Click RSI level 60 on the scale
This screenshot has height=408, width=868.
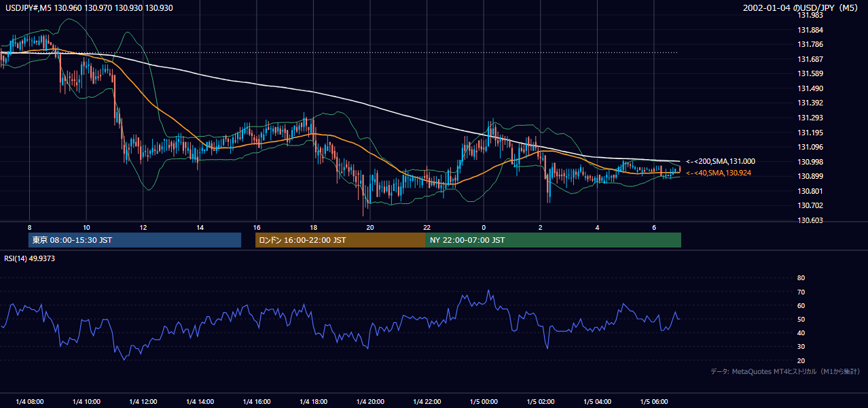pos(801,305)
